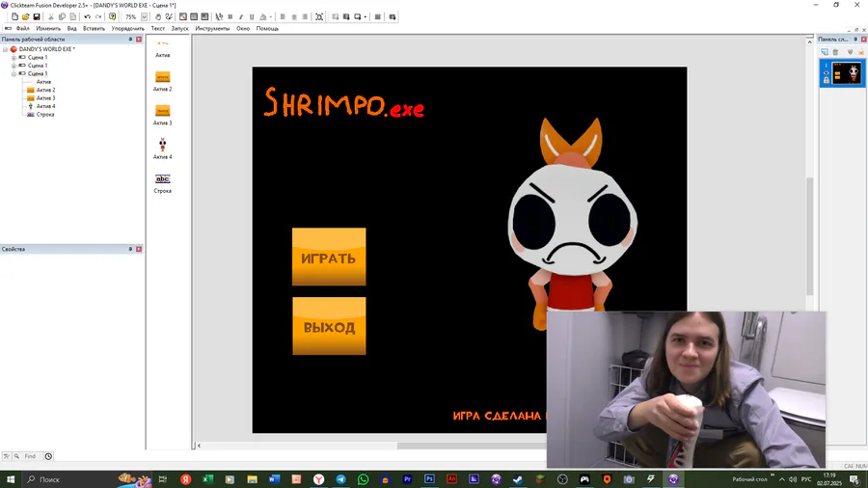Collapse the DANDY'S WORLD EXE tree root
Image resolution: width=868 pixels, height=488 pixels.
(x=6, y=49)
